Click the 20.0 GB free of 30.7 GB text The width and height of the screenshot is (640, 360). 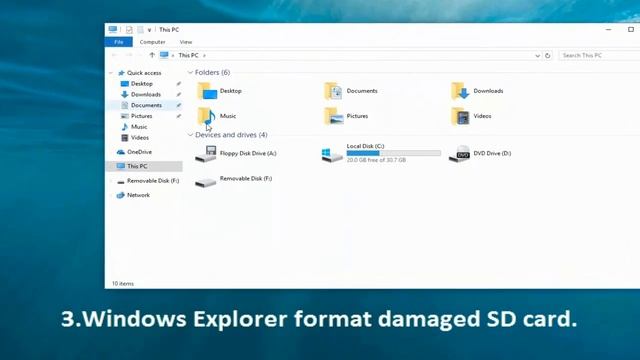pyautogui.click(x=376, y=160)
